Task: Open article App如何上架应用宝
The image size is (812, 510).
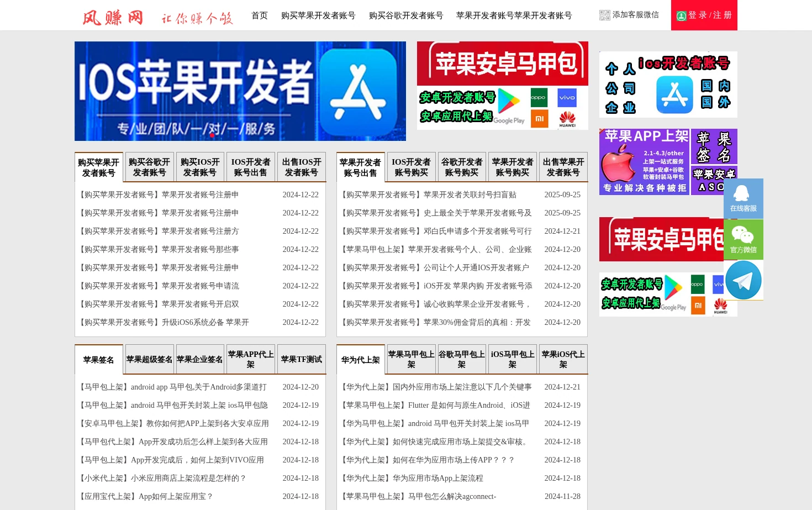Action: click(176, 496)
